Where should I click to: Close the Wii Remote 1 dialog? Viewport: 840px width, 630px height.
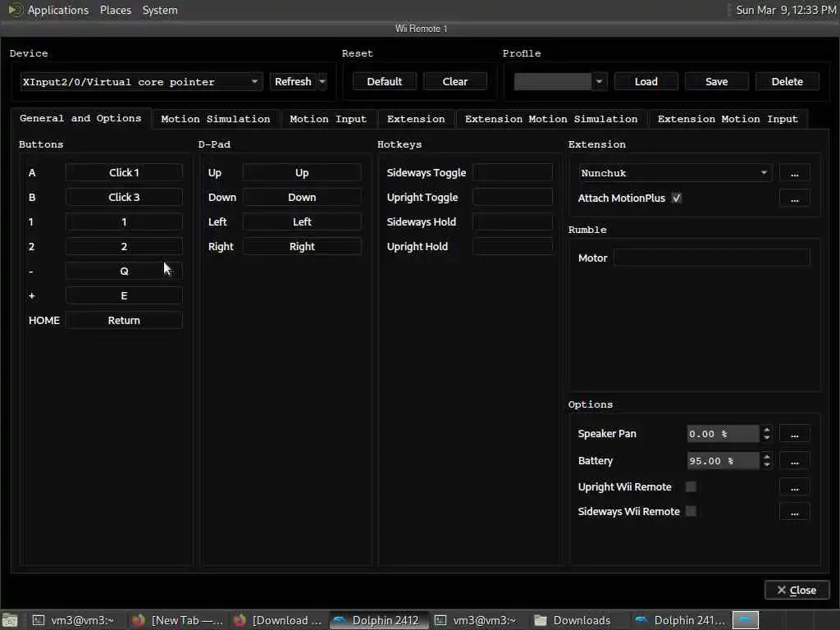tap(797, 590)
